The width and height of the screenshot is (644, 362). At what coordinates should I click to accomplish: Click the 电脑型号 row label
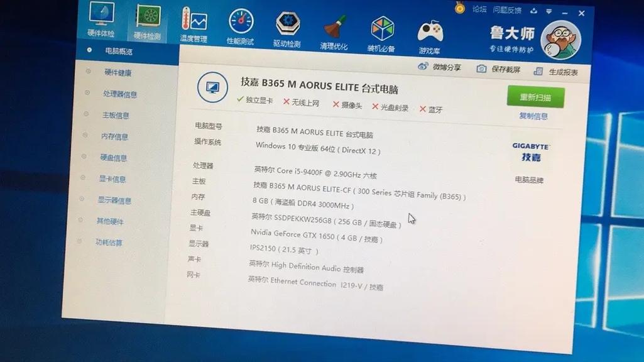click(208, 126)
